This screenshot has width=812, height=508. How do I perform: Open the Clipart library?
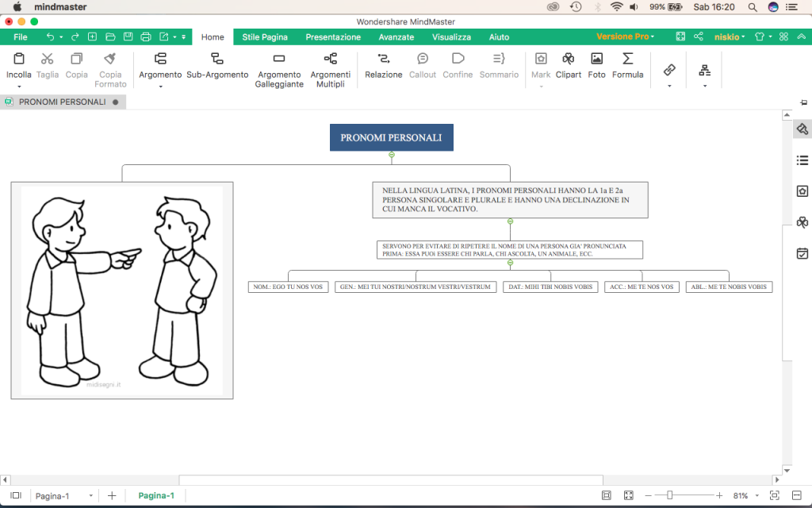tap(569, 67)
